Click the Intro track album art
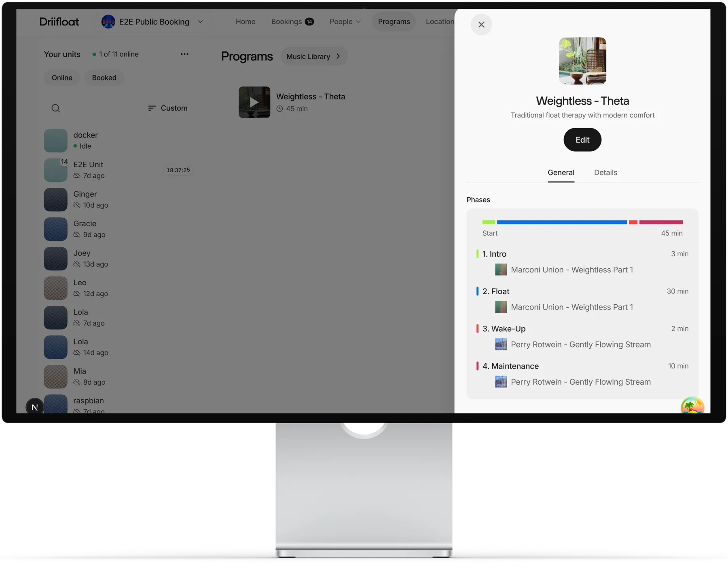 [501, 270]
